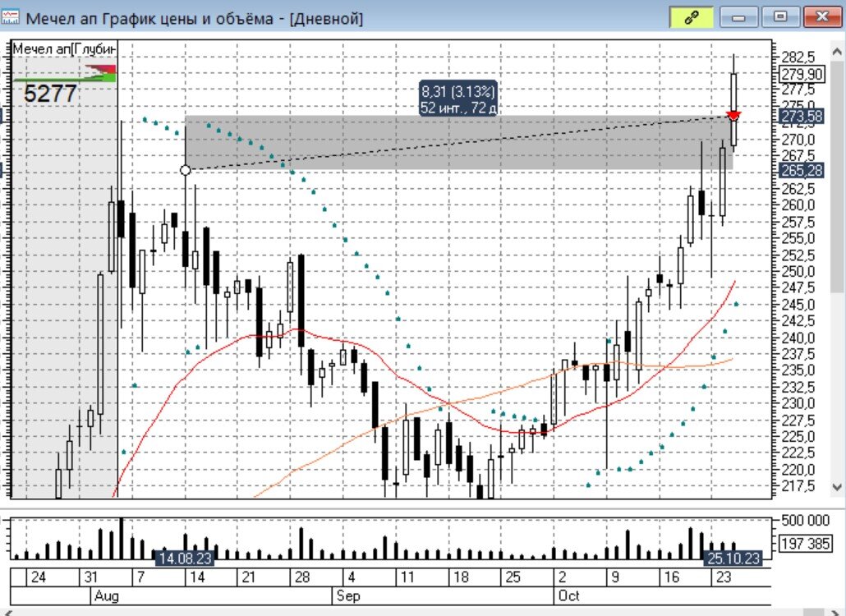Image resolution: width=846 pixels, height=616 pixels.
Task: Click the date label 23 on time axis
Action: click(x=724, y=577)
